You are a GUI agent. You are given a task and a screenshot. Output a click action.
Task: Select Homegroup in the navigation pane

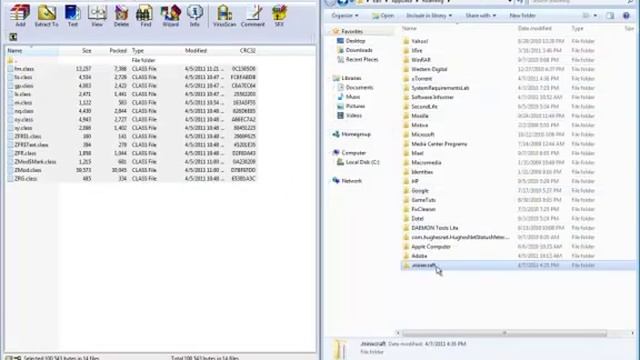(x=351, y=134)
